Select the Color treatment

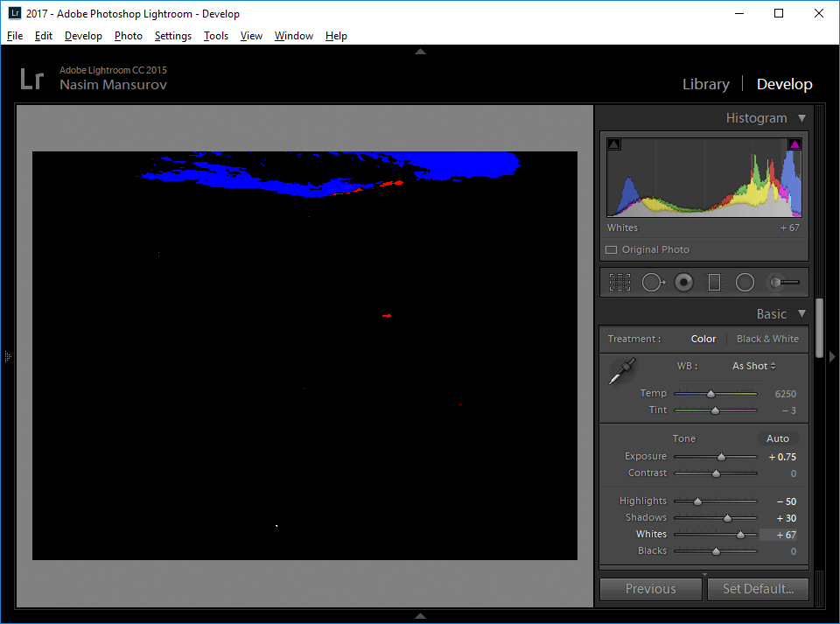(x=703, y=339)
